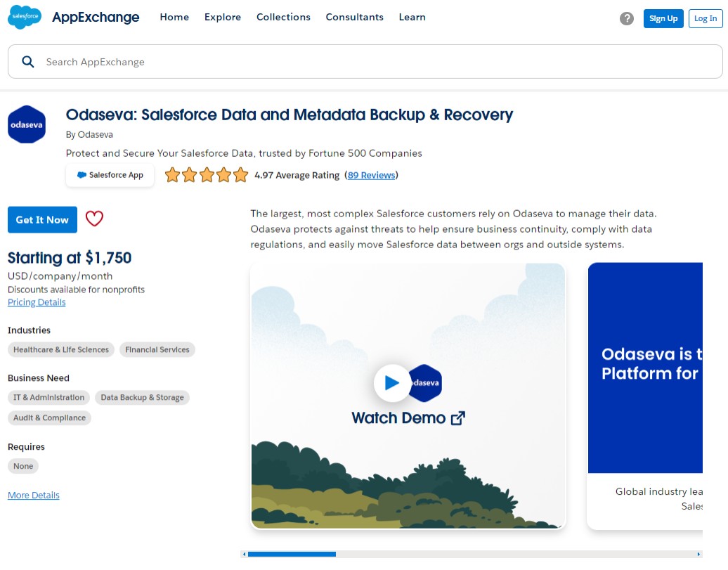Select the Healthcare & Life Sciences filter tag
The image size is (728, 570).
(60, 349)
